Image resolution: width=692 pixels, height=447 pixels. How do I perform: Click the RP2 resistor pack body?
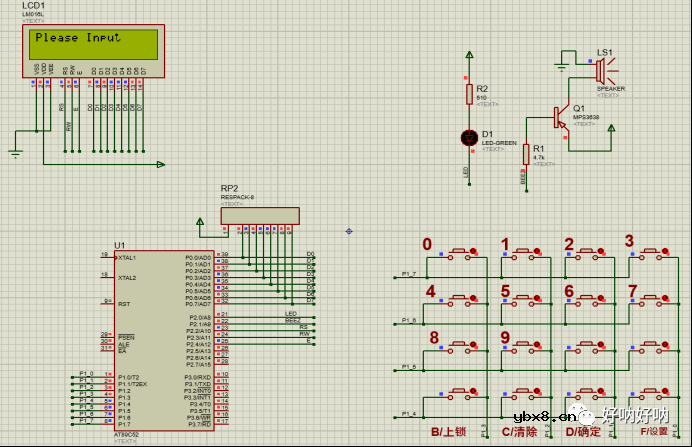[260, 215]
